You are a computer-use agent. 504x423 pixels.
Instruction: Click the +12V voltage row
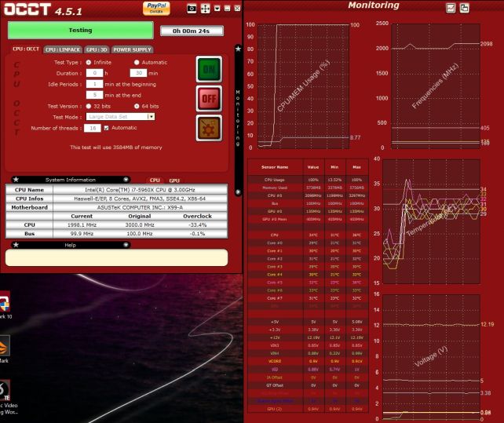(308, 337)
